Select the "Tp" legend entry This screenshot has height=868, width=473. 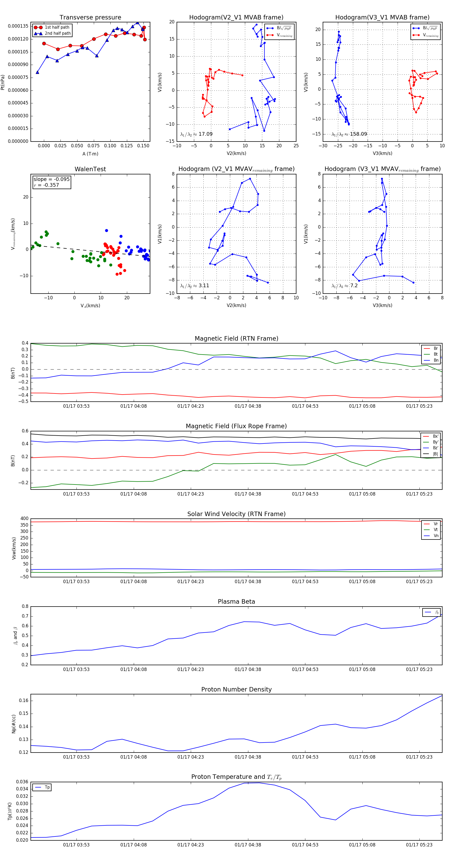click(42, 788)
